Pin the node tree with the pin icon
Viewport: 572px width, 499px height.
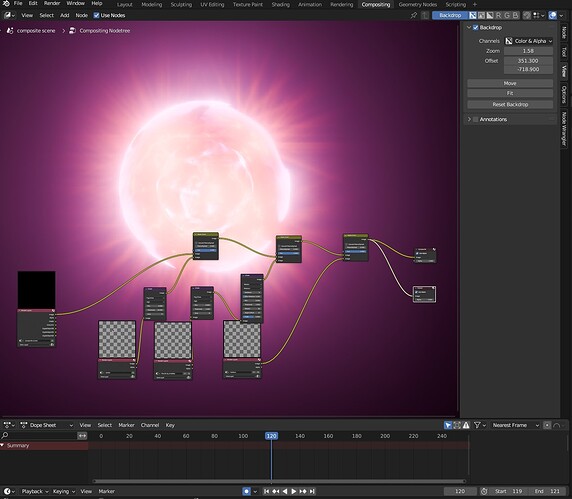pyautogui.click(x=414, y=15)
